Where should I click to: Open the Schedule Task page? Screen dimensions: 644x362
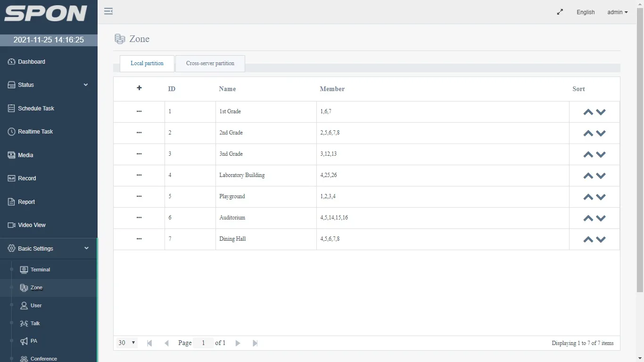[x=36, y=109]
